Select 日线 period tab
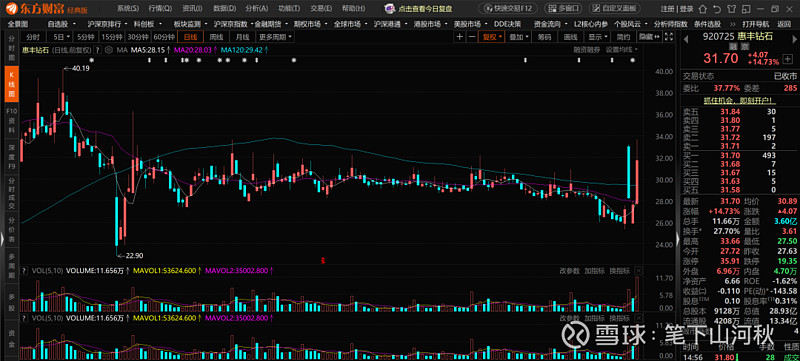 point(190,37)
